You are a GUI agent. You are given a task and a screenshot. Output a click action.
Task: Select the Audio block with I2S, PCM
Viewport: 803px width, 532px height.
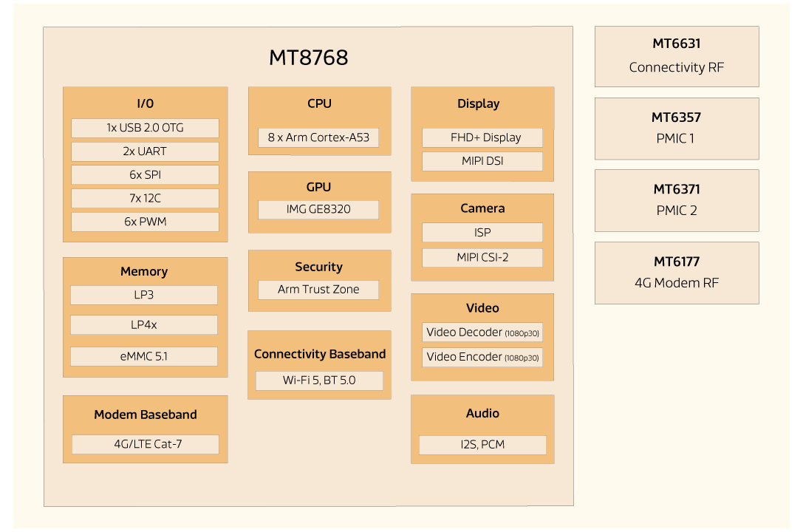pyautogui.click(x=482, y=413)
